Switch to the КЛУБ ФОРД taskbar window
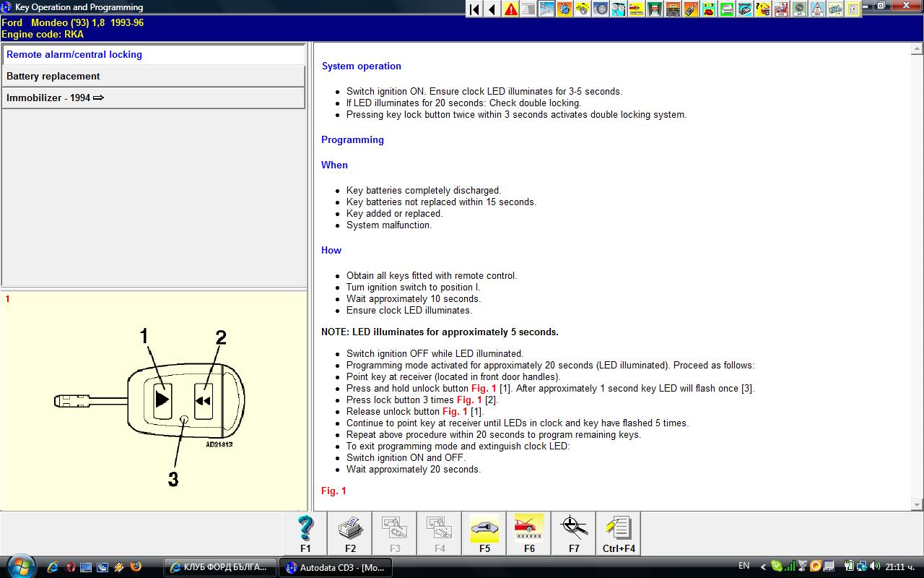924x578 pixels. click(220, 567)
